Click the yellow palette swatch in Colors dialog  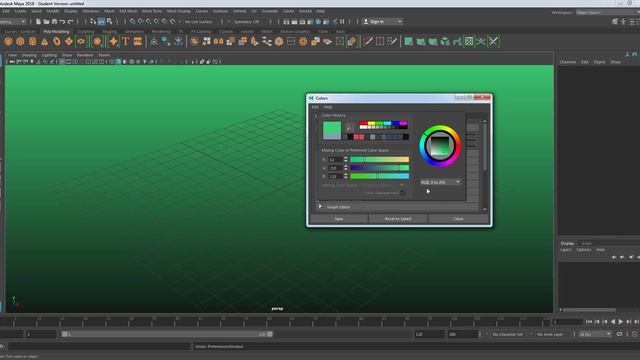point(371,124)
